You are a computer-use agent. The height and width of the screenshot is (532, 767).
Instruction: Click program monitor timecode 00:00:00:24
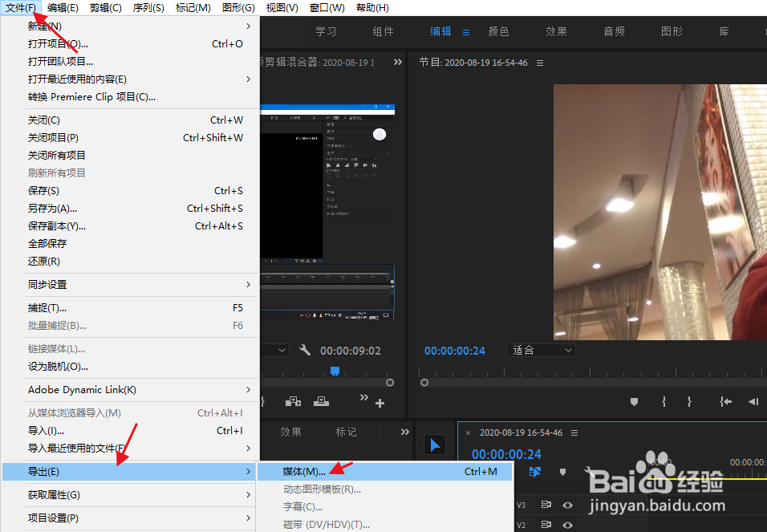point(454,351)
